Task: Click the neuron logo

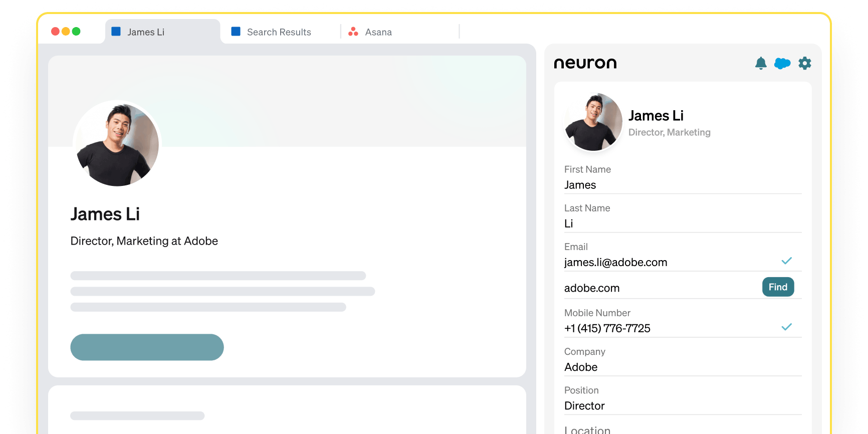Action: 585,63
